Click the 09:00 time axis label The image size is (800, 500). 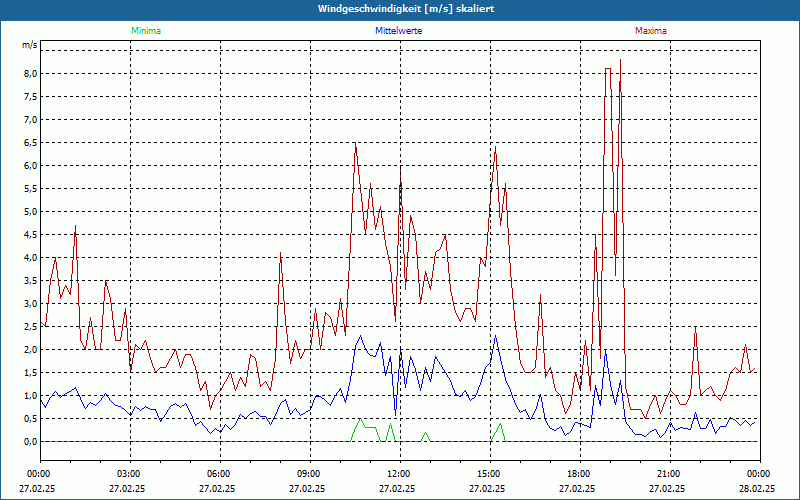tap(310, 474)
